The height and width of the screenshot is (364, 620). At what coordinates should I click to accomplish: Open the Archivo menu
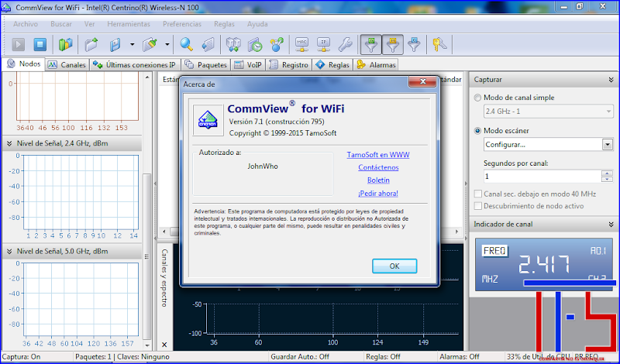coord(26,24)
